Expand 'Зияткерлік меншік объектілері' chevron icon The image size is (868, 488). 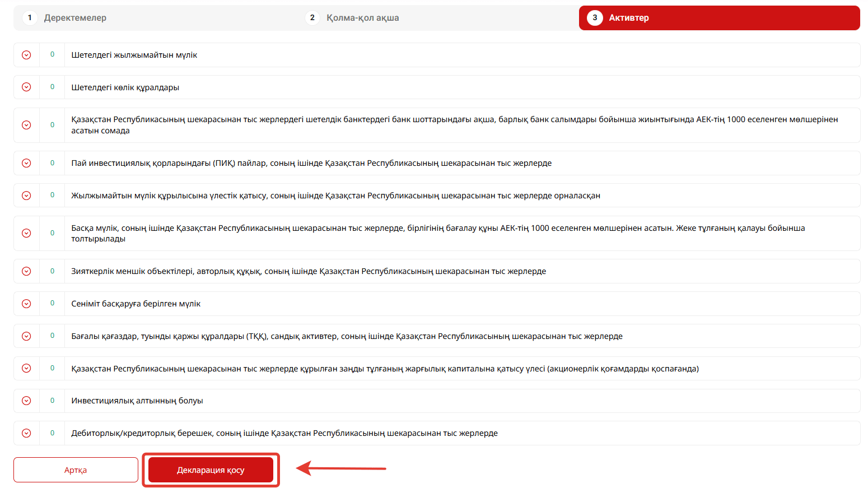[x=26, y=271]
